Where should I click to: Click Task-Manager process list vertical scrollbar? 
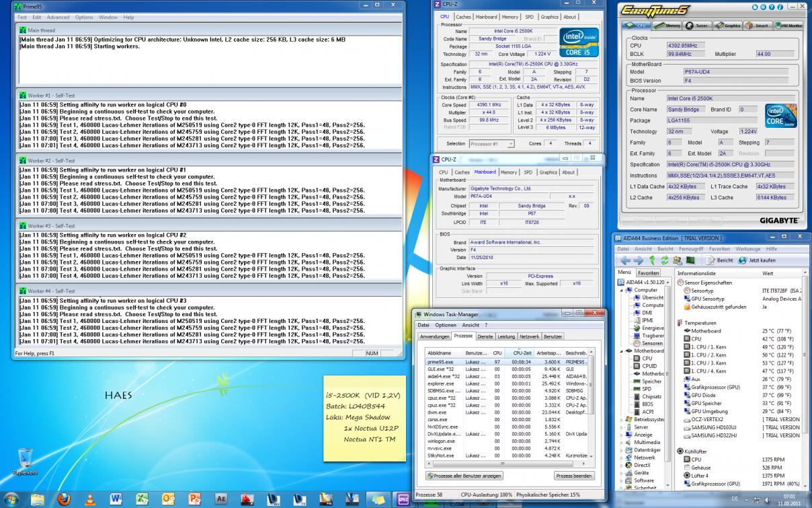click(592, 404)
